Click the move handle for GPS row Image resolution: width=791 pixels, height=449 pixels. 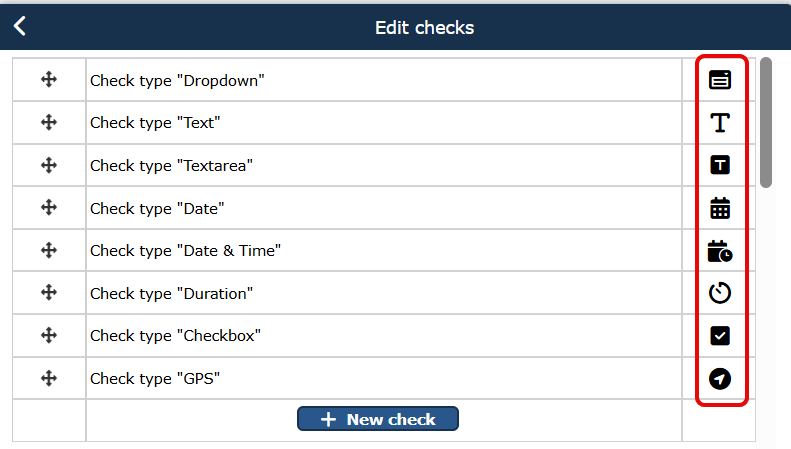(49, 378)
